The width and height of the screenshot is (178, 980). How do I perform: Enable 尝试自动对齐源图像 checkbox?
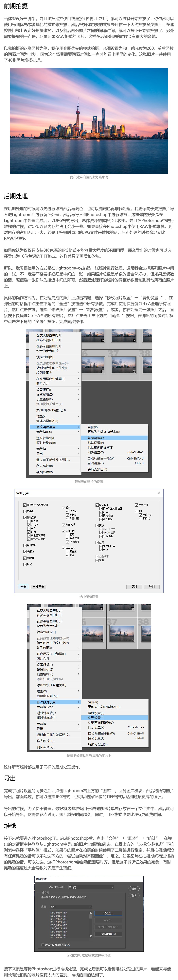43,945
